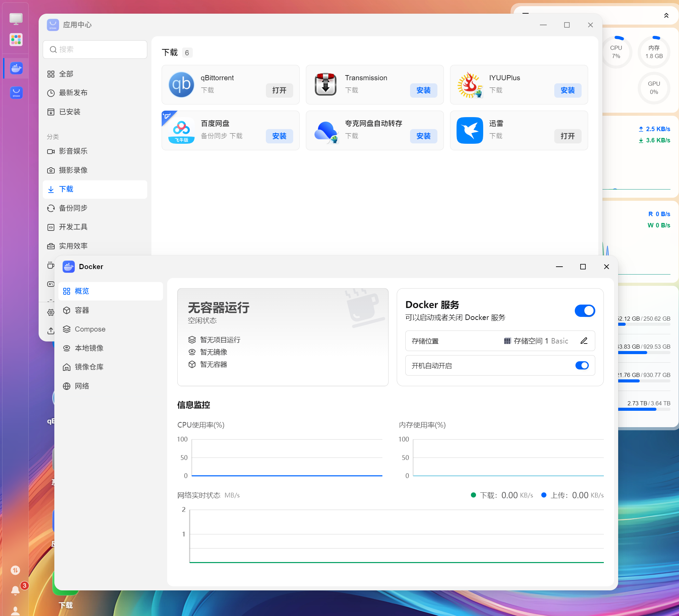Open 网络 in the Docker sidebar
This screenshot has height=616, width=679.
110,386
